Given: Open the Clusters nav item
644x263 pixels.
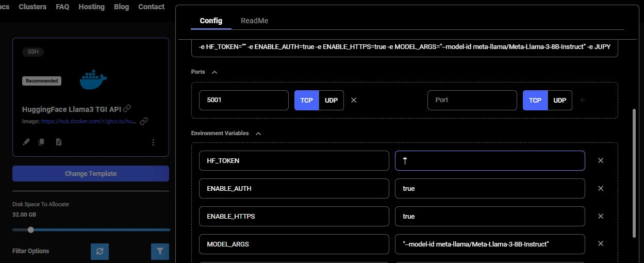Looking at the screenshot, I should [x=32, y=7].
